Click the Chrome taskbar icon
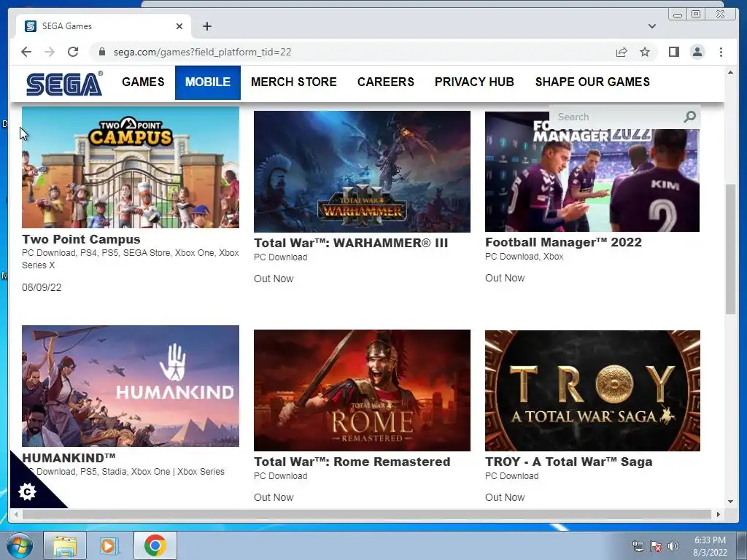This screenshot has height=560, width=747. [x=155, y=545]
